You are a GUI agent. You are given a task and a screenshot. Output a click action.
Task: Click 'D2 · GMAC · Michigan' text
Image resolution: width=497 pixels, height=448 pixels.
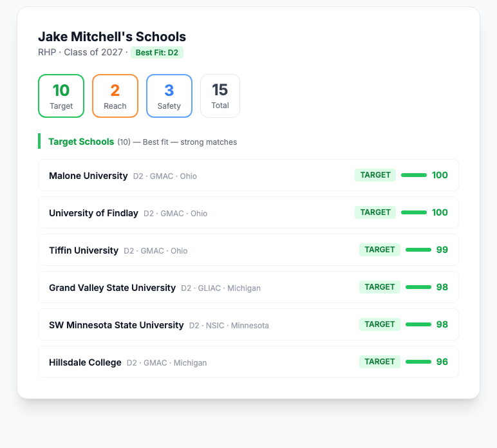point(167,363)
